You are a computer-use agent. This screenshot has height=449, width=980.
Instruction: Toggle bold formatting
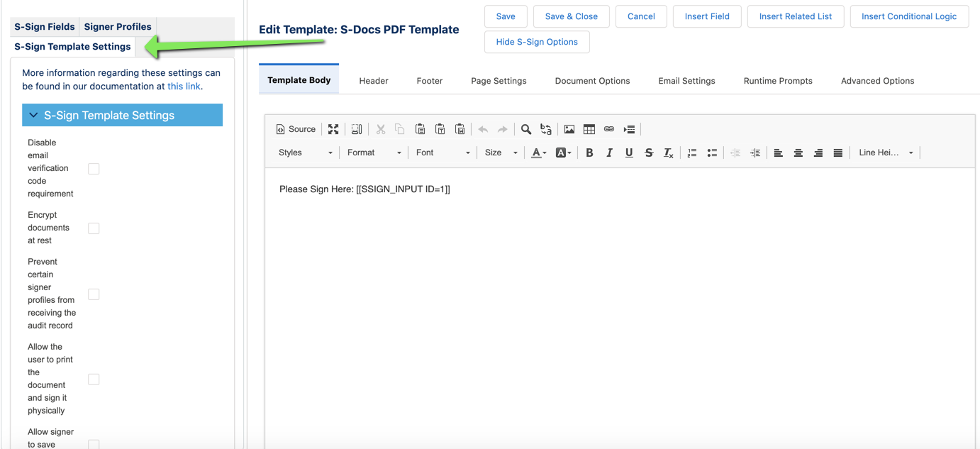[x=589, y=153]
